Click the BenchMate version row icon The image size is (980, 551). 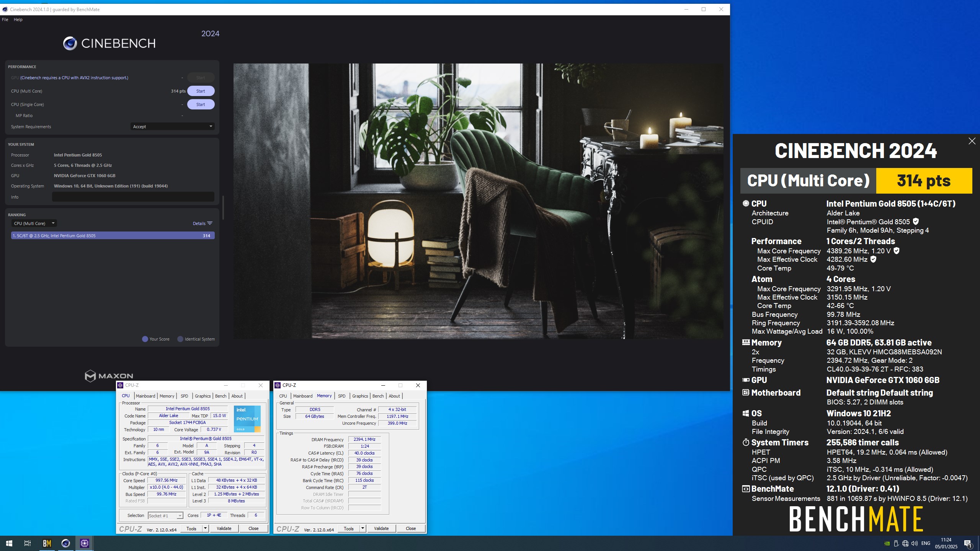pyautogui.click(x=746, y=489)
